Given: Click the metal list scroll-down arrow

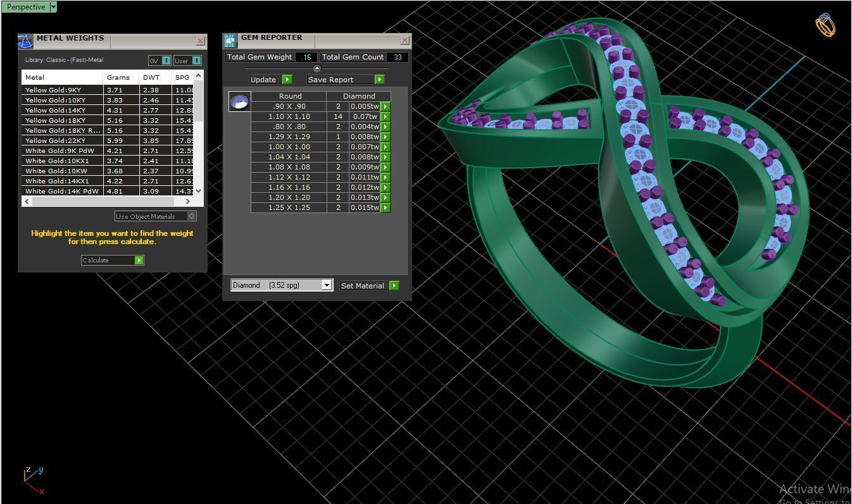Looking at the screenshot, I should (x=199, y=190).
